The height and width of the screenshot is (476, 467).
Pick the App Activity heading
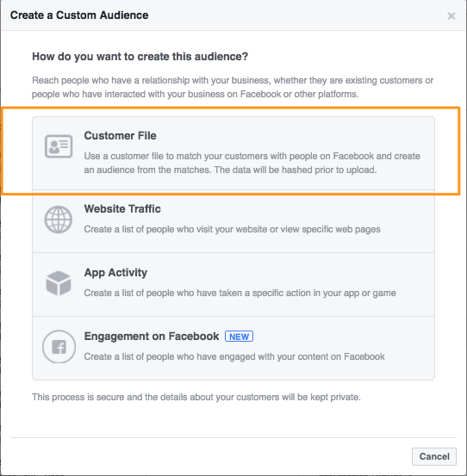[x=115, y=273]
